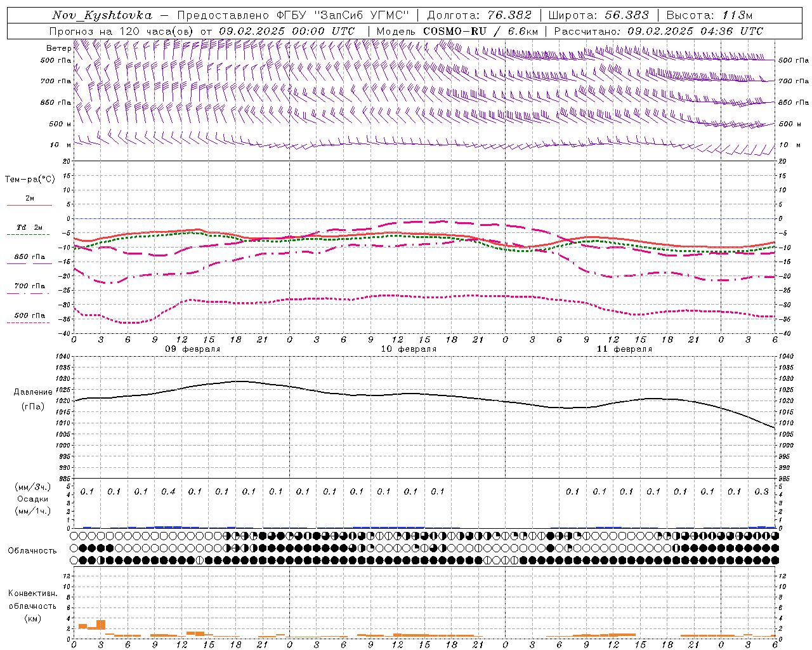Screen dimensions: 812x650
Task: Click the Рассчитано: 09.02.2025 04:36 UTC text
Action: pyautogui.click(x=658, y=31)
